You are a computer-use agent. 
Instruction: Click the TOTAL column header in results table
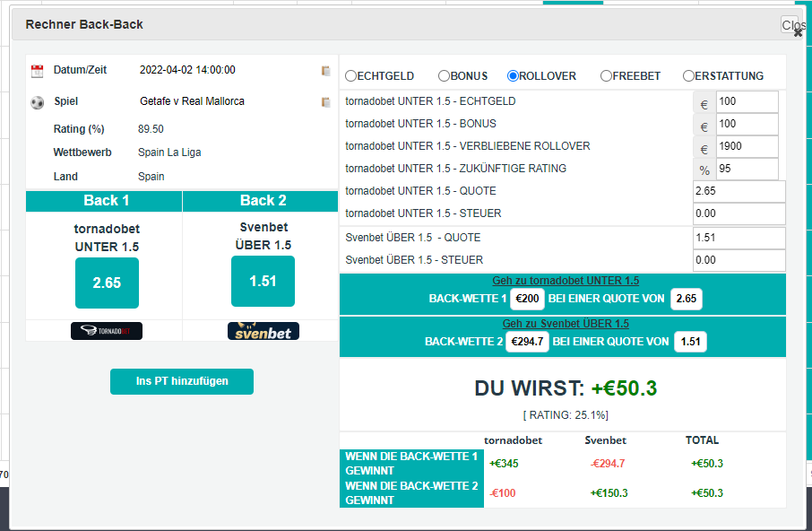(x=703, y=440)
